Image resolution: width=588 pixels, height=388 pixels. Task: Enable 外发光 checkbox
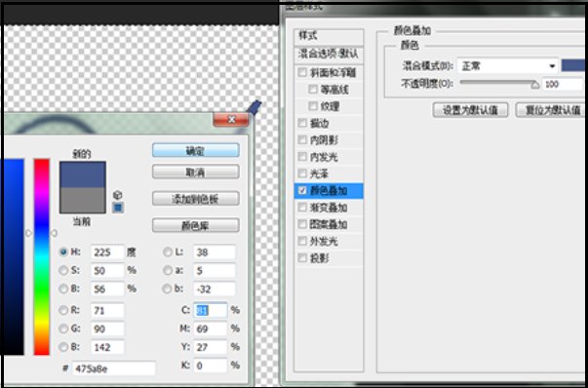pyautogui.click(x=302, y=241)
